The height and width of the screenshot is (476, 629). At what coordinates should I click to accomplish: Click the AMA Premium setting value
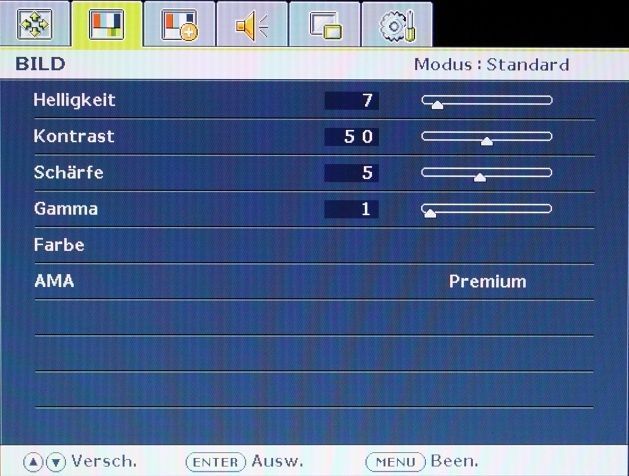tap(487, 282)
